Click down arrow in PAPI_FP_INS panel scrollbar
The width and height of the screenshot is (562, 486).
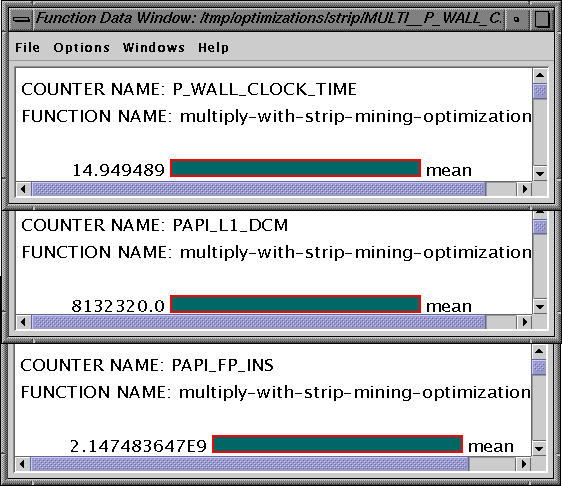(539, 448)
